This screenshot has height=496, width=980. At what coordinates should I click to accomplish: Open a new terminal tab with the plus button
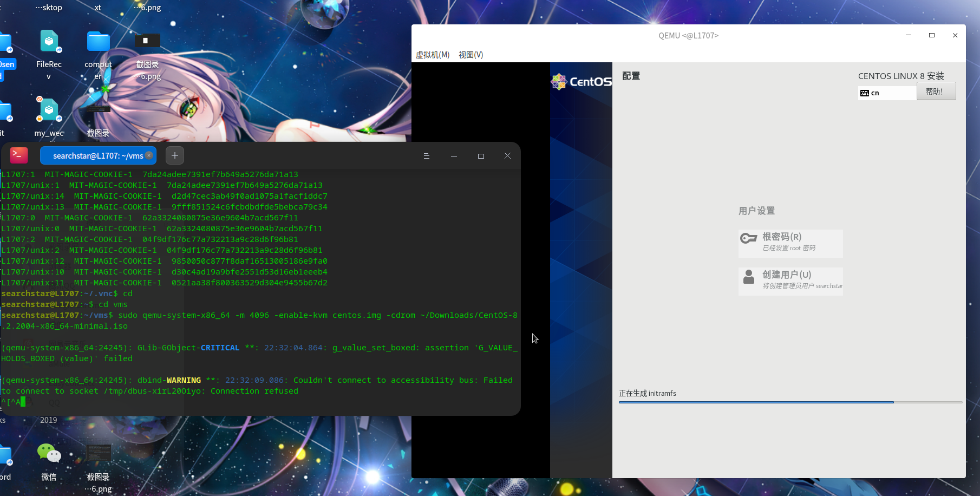click(174, 155)
